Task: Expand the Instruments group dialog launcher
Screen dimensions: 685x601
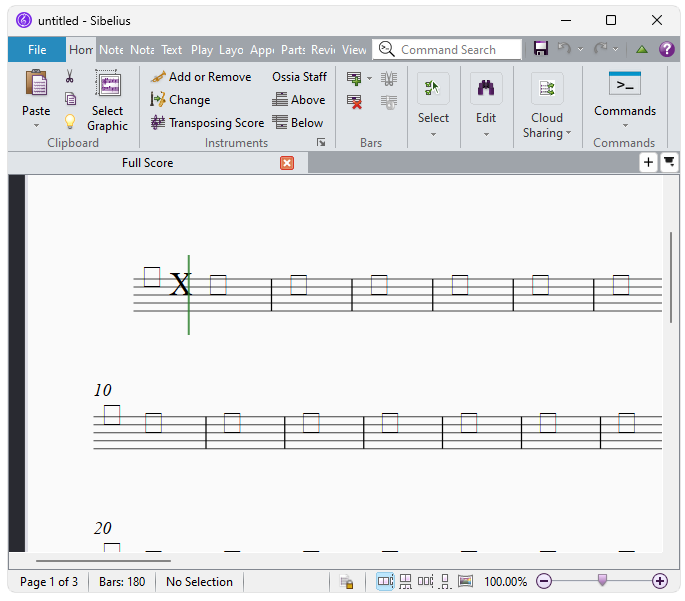Action: click(321, 143)
